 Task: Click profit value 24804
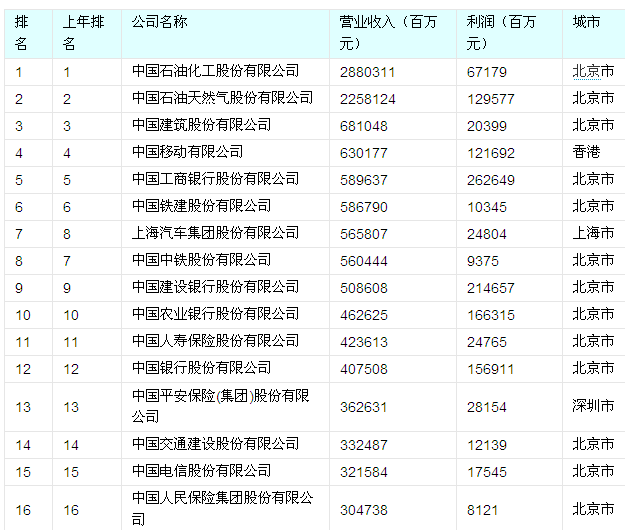tap(487, 234)
